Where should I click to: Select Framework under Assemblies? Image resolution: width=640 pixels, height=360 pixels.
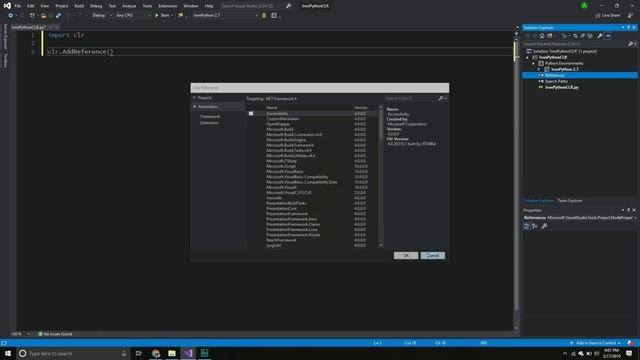point(210,117)
